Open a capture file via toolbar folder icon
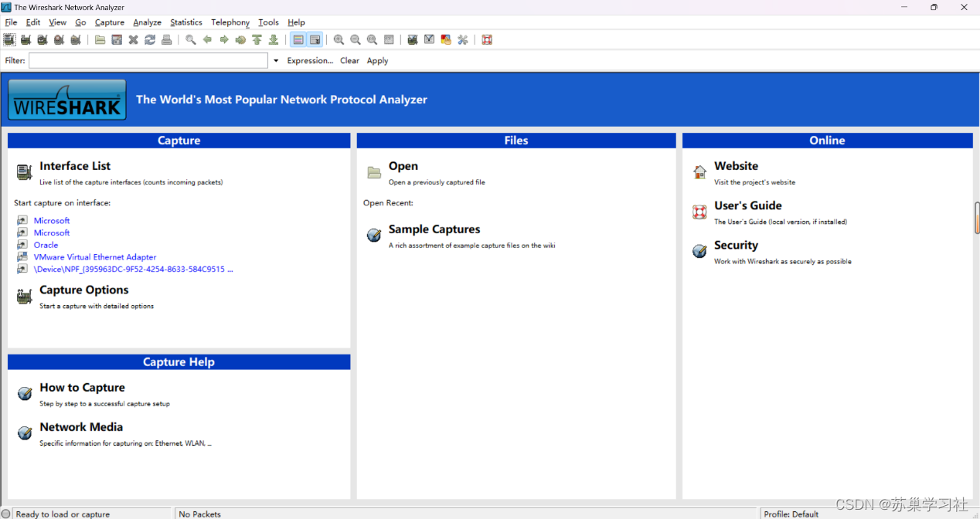 tap(100, 39)
